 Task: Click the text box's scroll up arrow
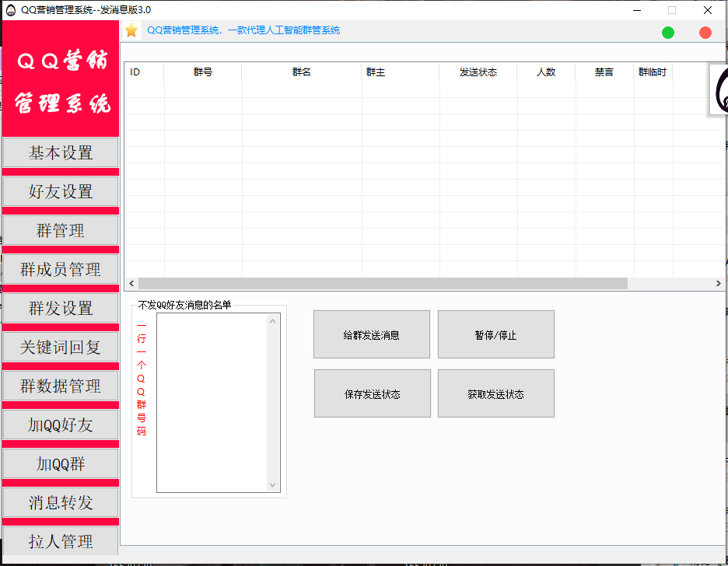click(272, 321)
